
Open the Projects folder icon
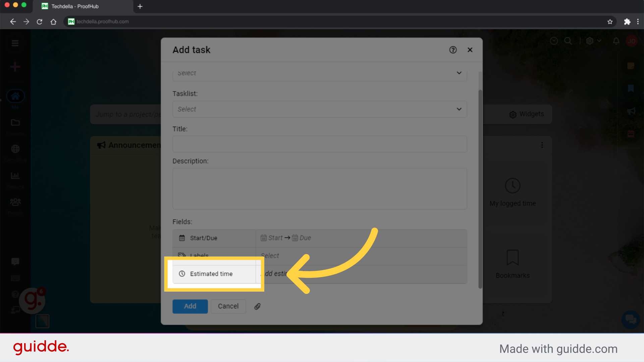[15, 123]
